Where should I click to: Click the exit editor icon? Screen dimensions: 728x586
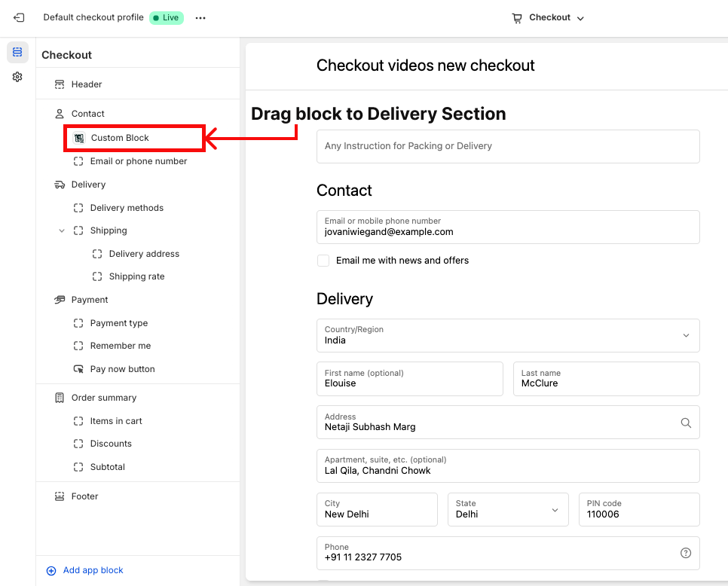point(19,17)
